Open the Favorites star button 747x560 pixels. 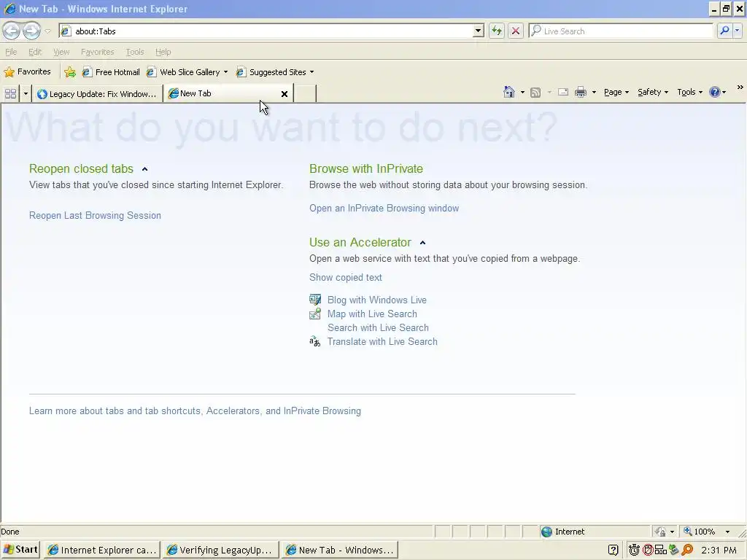tap(27, 72)
